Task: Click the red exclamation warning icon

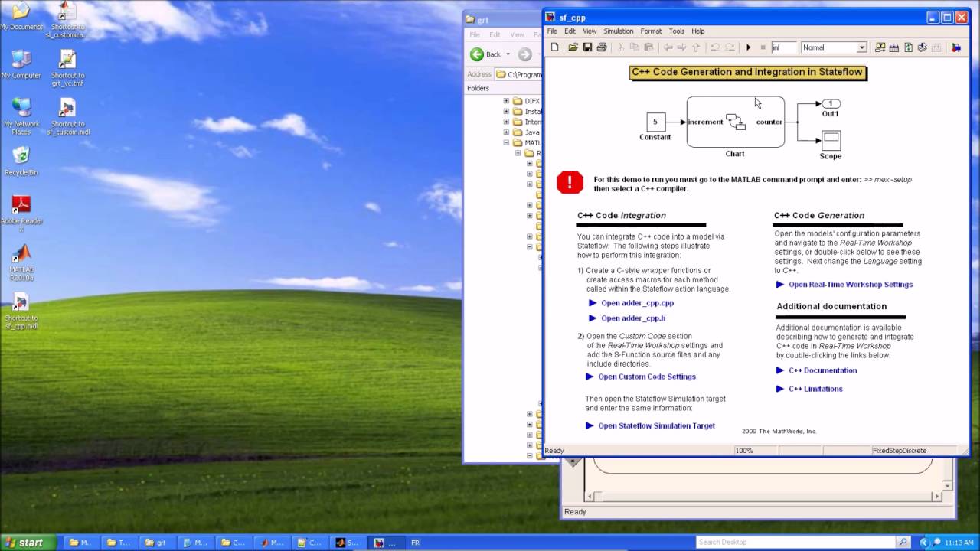Action: pyautogui.click(x=570, y=182)
